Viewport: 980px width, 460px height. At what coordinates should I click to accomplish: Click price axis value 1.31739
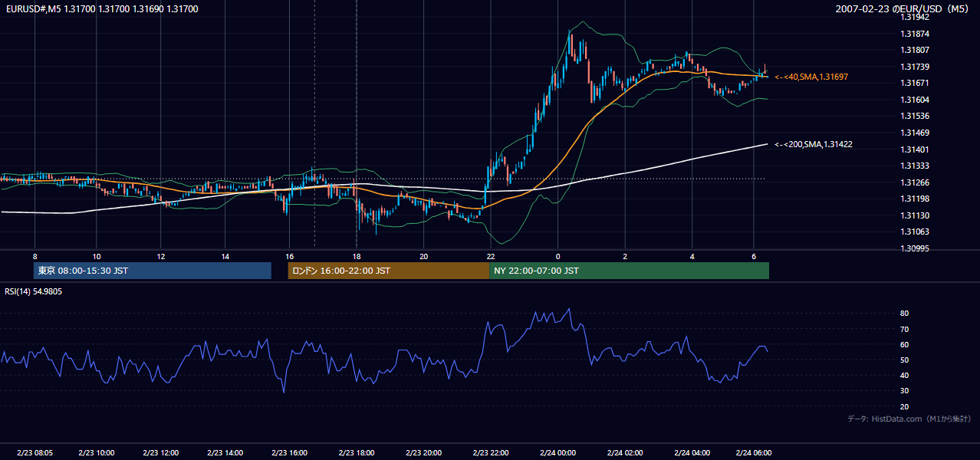point(914,67)
